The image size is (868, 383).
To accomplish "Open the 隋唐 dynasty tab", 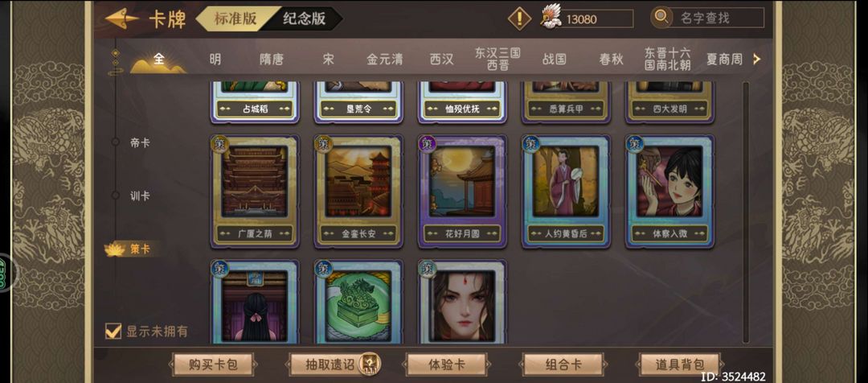I will point(272,59).
